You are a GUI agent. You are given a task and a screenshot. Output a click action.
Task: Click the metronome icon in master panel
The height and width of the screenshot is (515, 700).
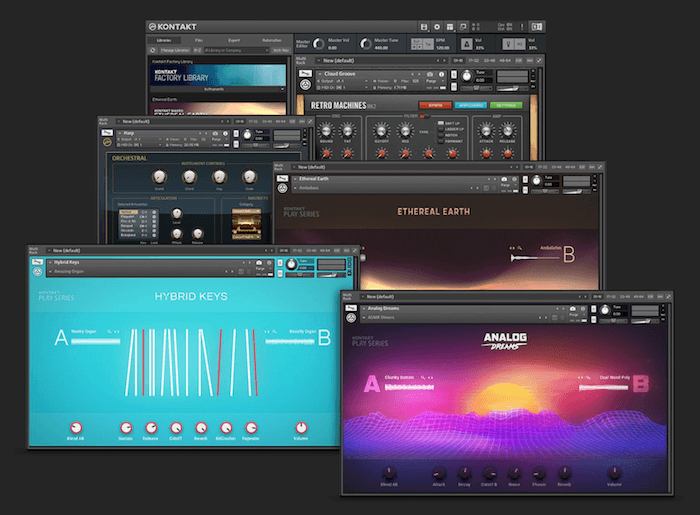467,44
